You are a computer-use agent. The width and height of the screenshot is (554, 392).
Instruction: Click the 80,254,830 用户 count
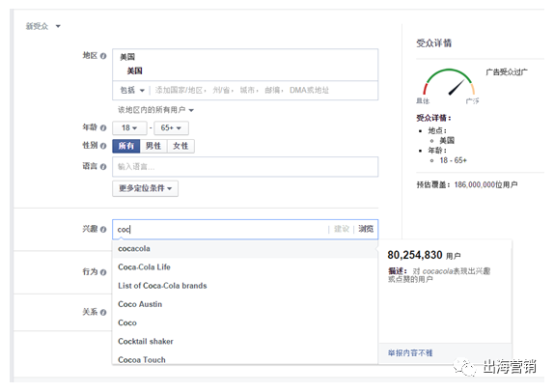tap(424, 255)
